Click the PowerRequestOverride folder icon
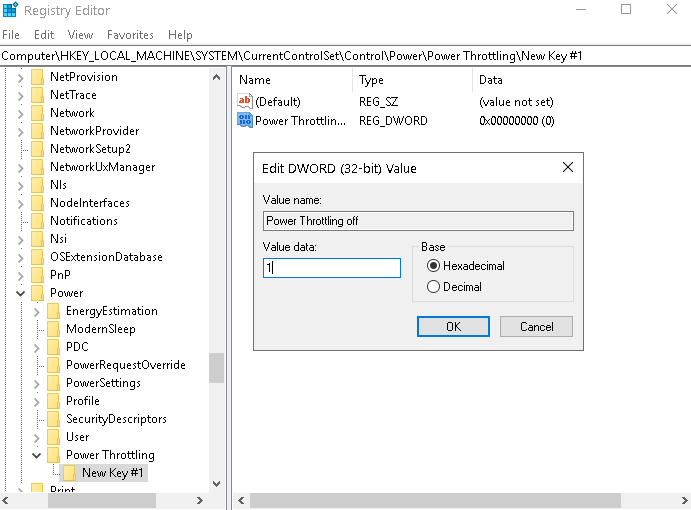 pyautogui.click(x=54, y=365)
